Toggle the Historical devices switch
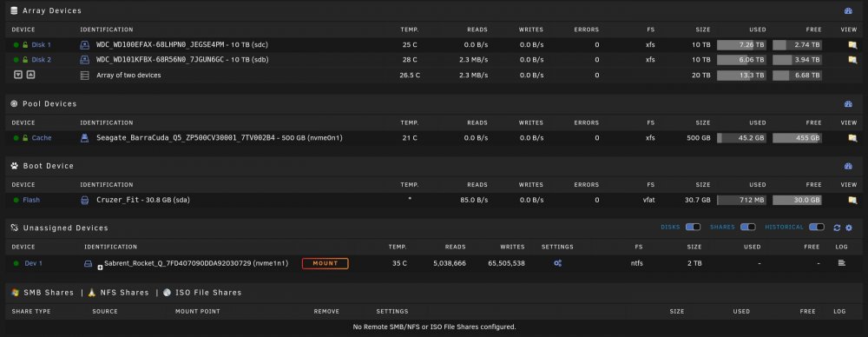Image resolution: width=868 pixels, height=337 pixels. pos(817,228)
